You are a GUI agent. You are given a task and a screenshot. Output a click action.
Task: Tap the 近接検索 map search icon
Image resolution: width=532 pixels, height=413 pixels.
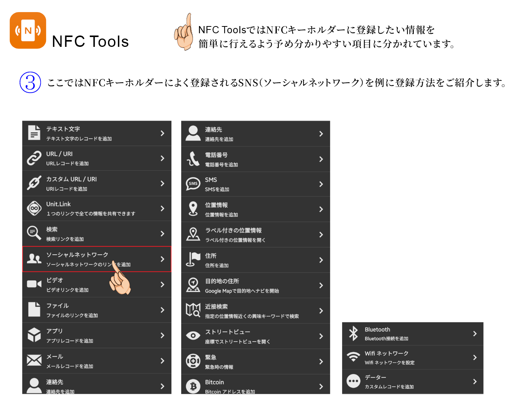(193, 310)
